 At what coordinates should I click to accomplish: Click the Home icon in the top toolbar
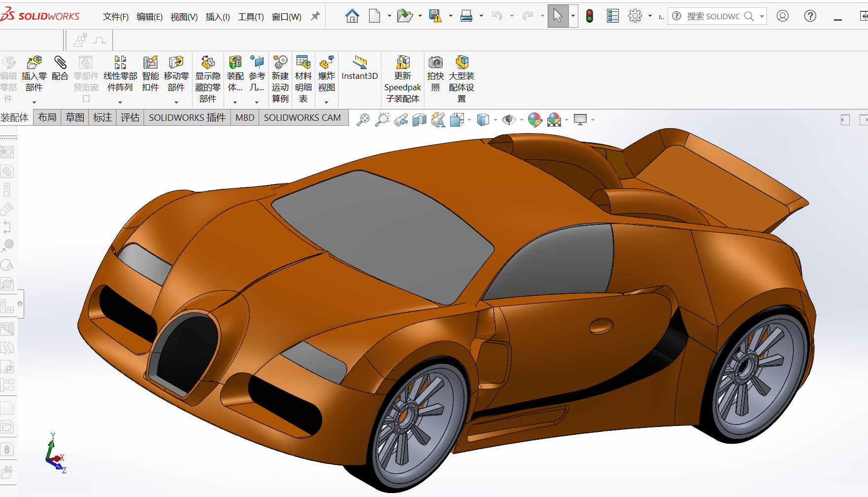tap(352, 16)
